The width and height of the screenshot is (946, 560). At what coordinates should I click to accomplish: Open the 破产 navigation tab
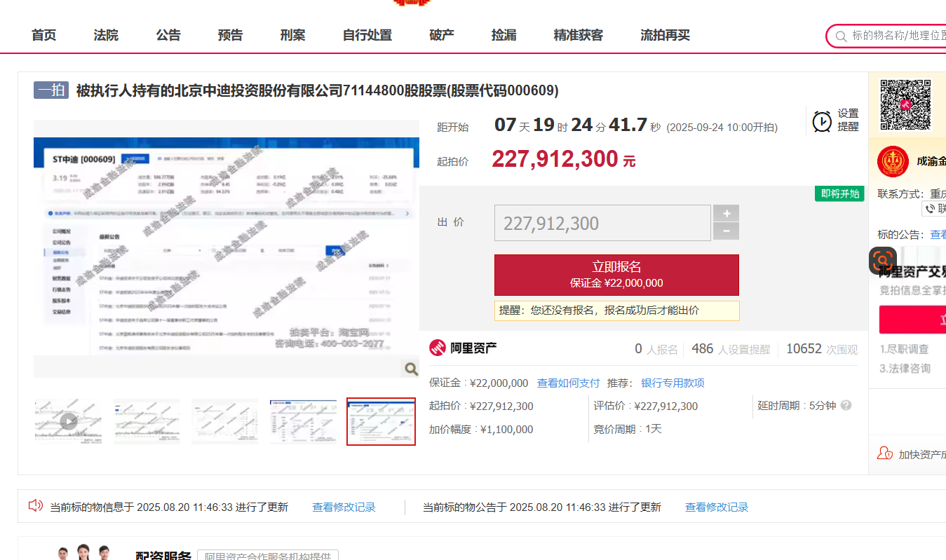pyautogui.click(x=442, y=35)
